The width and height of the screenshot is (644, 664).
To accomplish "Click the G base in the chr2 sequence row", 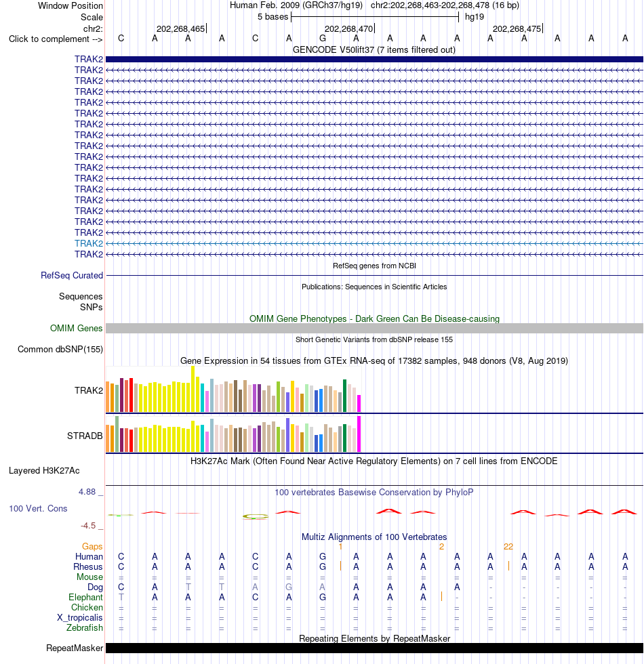I will pos(323,39).
